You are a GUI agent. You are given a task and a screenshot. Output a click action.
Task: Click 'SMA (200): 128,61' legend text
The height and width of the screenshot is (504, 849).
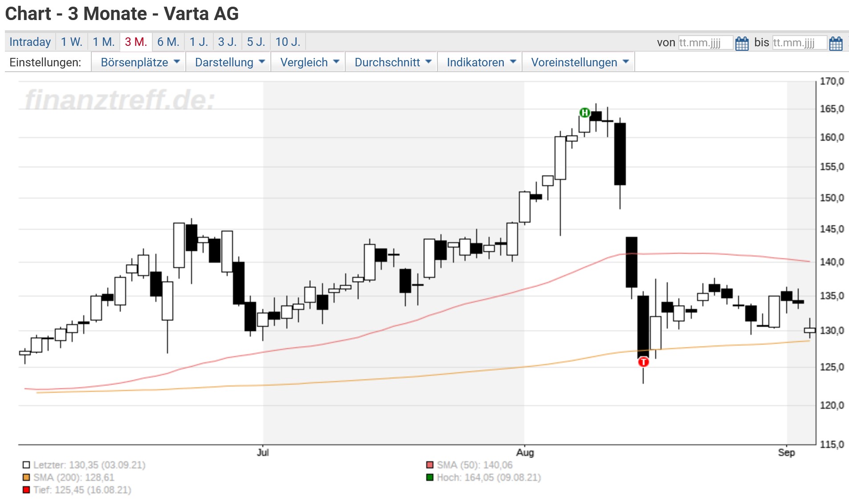coord(74,477)
